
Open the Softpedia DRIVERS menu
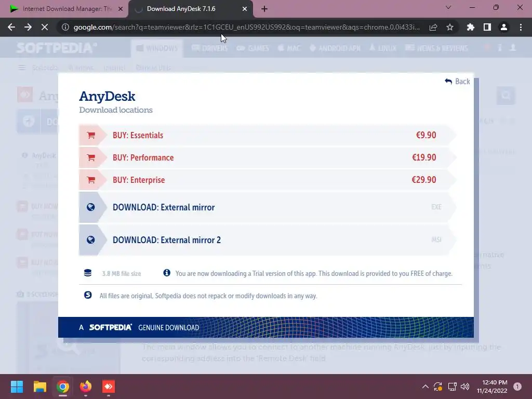pos(210,48)
